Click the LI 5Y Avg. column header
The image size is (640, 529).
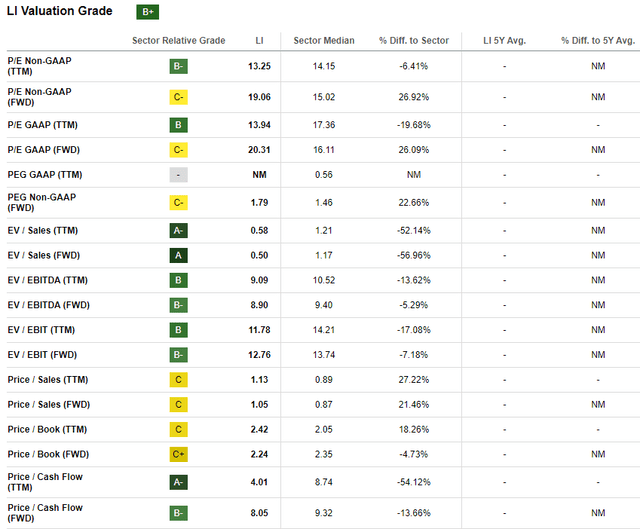(504, 40)
